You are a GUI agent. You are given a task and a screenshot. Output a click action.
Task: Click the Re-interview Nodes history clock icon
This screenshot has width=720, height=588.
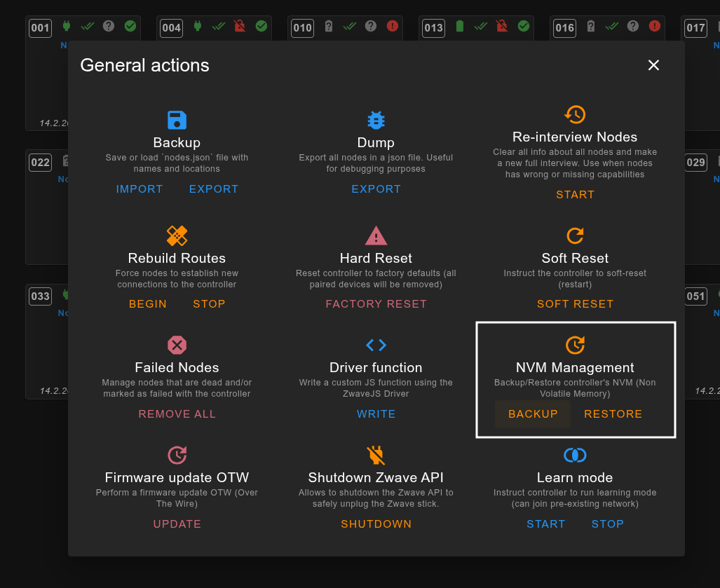[x=575, y=114]
